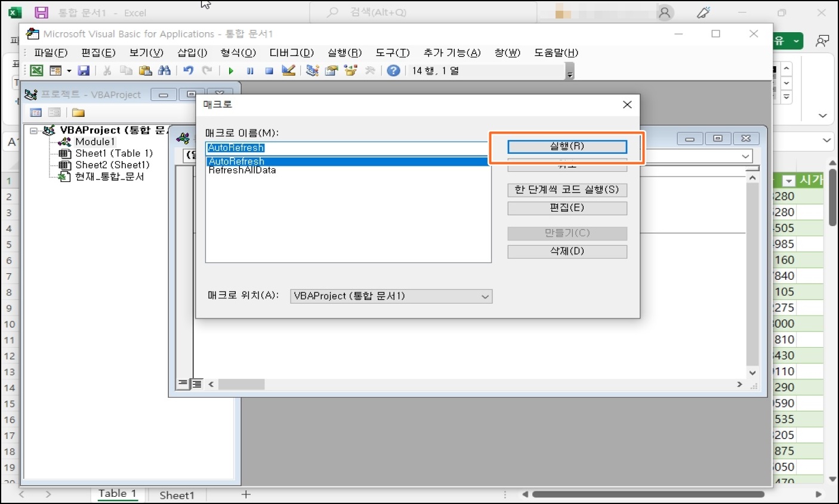Toggle Design Mode icon in toolbar
Screen dimensions: 839x504
tap(288, 71)
